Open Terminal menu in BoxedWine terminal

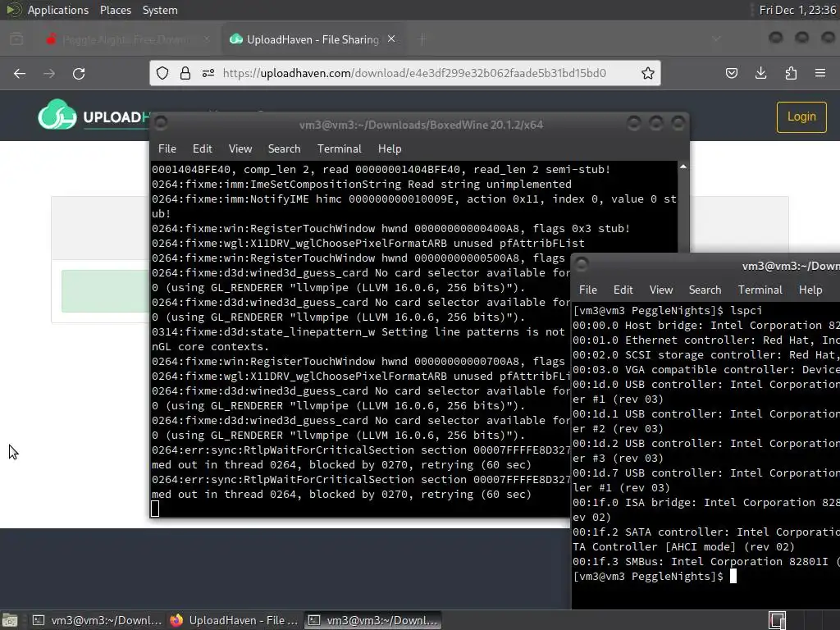point(339,149)
